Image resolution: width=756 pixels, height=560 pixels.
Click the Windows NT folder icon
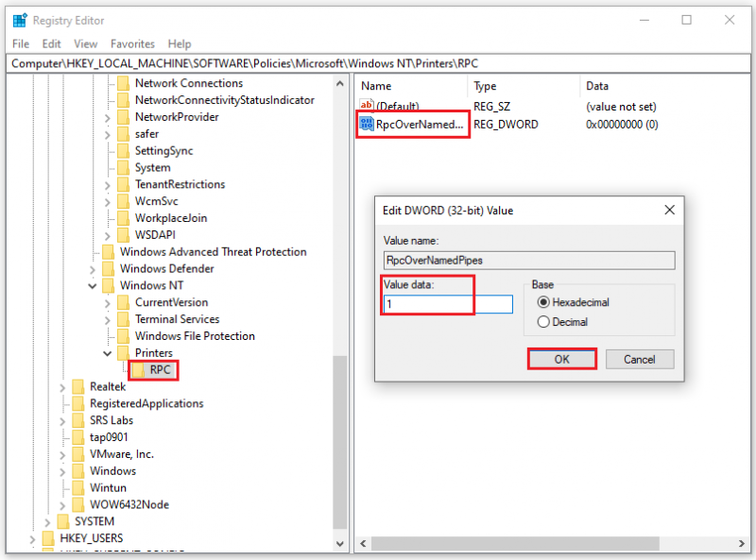(x=108, y=286)
